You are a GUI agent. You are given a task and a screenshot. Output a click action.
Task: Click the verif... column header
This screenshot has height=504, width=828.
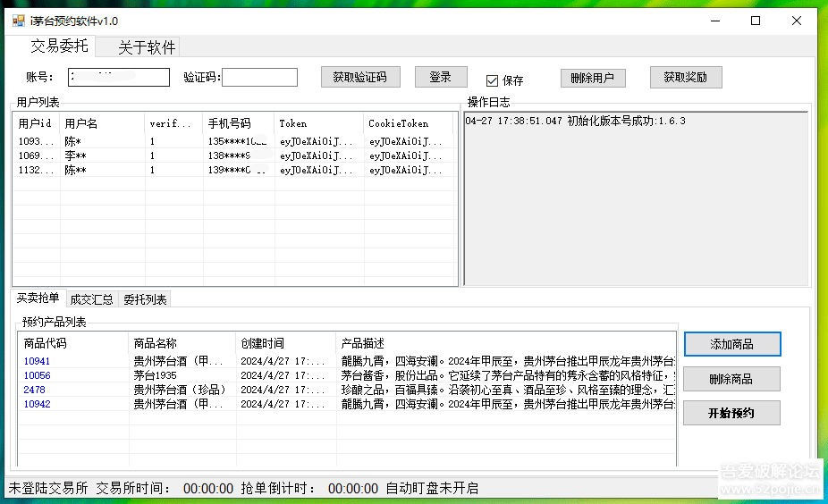point(173,123)
